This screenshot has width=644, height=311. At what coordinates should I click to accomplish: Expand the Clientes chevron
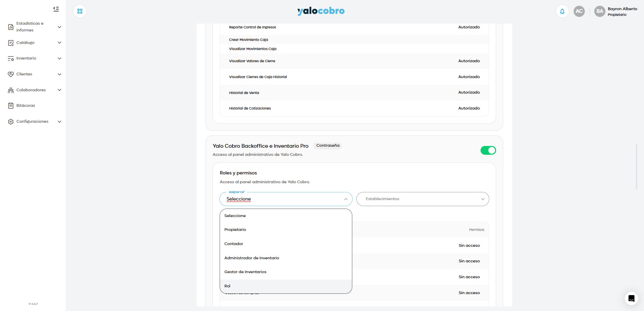point(60,74)
